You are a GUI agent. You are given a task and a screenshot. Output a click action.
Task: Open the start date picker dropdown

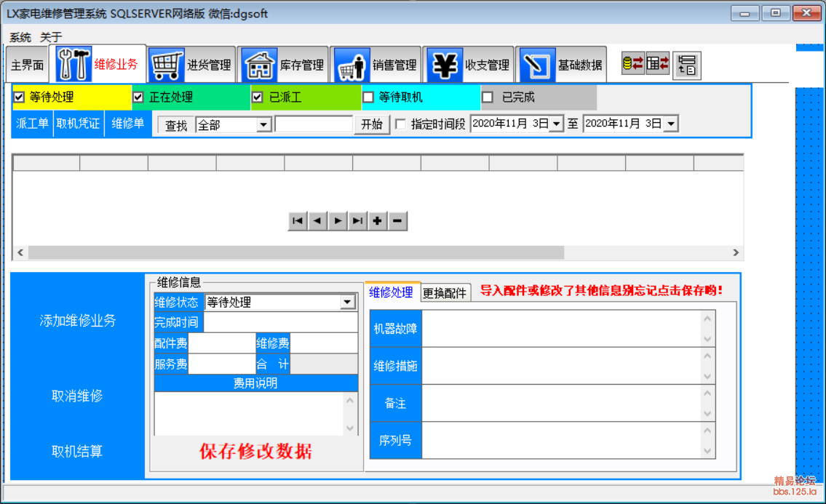(557, 124)
